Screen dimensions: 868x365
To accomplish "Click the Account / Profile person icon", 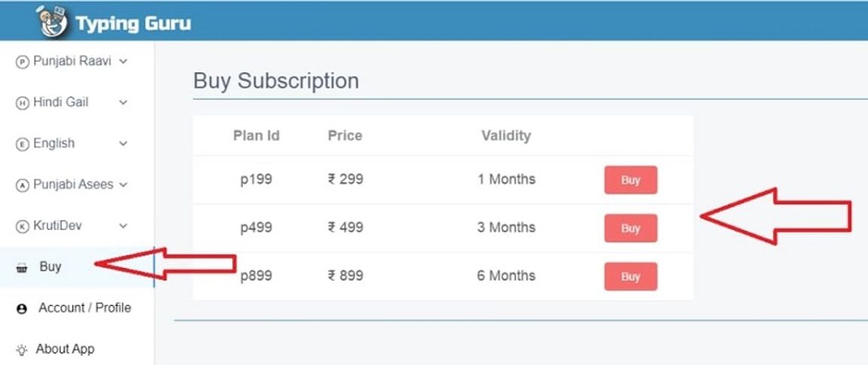I will click(22, 309).
